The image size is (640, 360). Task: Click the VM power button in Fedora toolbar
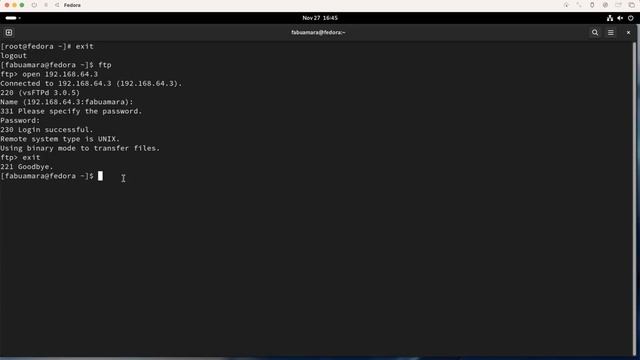click(x=34, y=5)
